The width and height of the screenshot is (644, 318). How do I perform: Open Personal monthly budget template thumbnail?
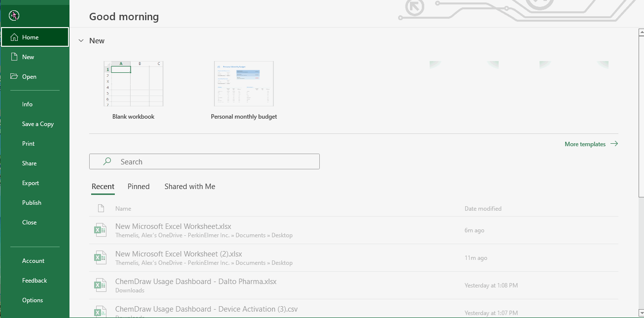[x=244, y=84]
